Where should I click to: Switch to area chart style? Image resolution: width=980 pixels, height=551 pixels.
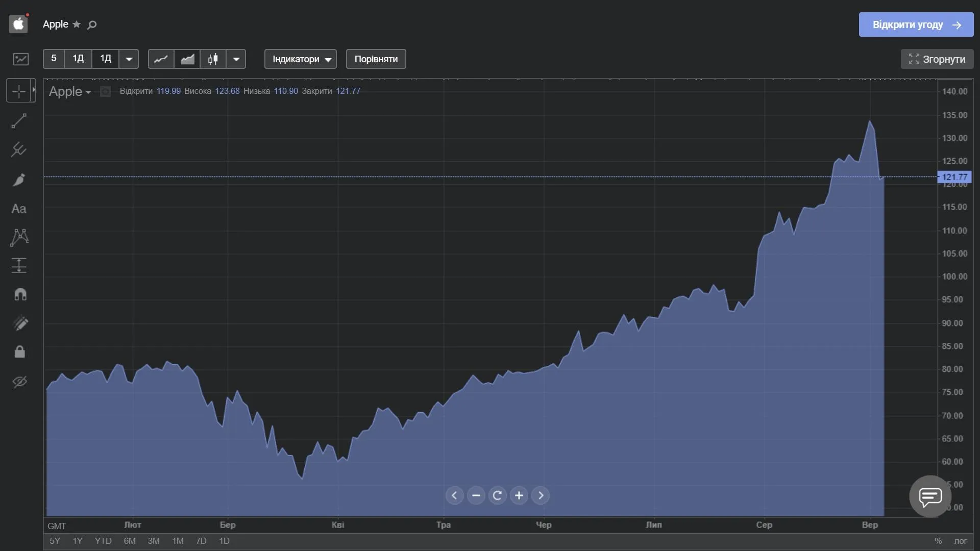coord(187,59)
